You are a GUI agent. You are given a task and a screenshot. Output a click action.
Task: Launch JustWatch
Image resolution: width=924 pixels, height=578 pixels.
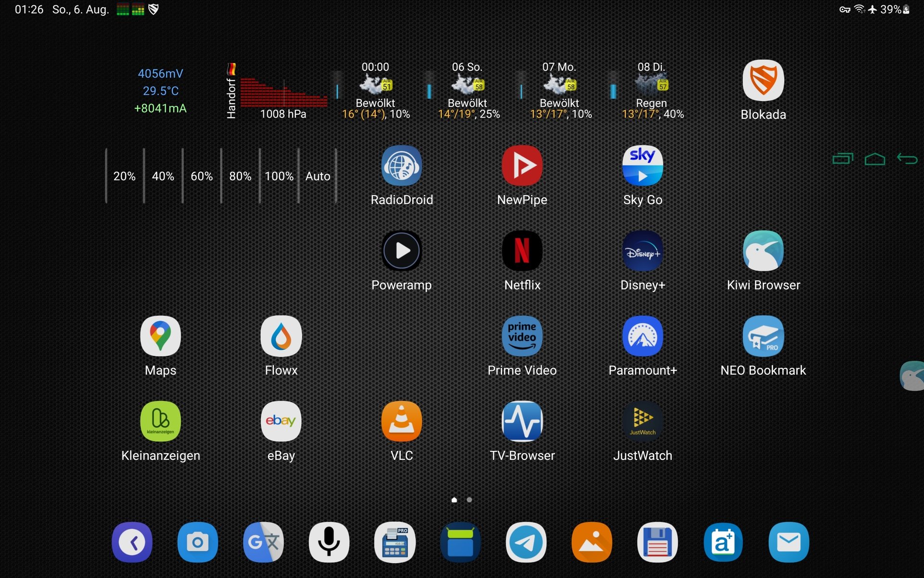point(642,421)
